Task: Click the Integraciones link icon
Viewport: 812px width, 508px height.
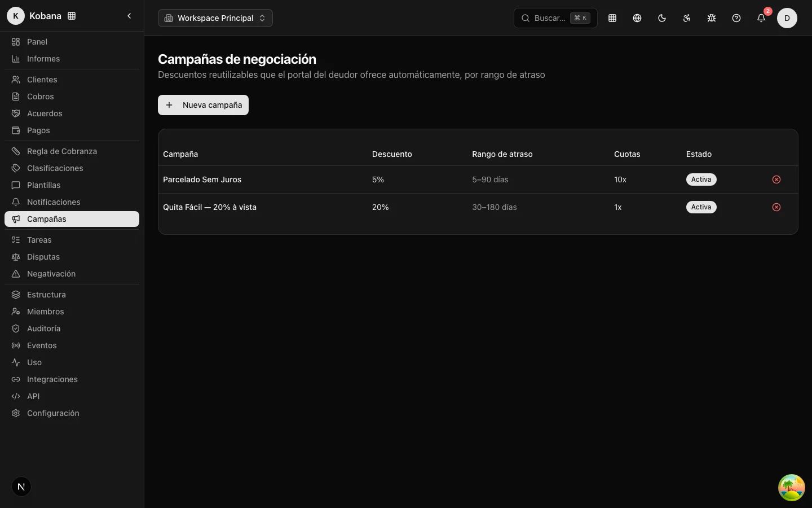Action: (x=16, y=379)
